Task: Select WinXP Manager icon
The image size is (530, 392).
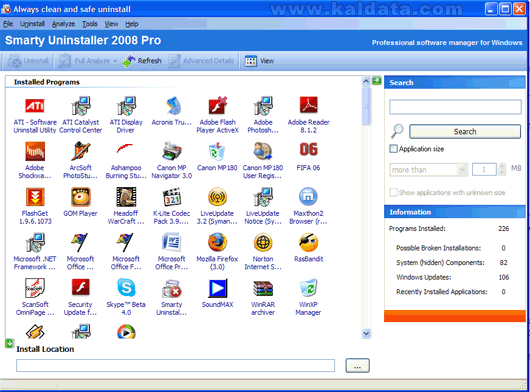Action: pyautogui.click(x=308, y=288)
